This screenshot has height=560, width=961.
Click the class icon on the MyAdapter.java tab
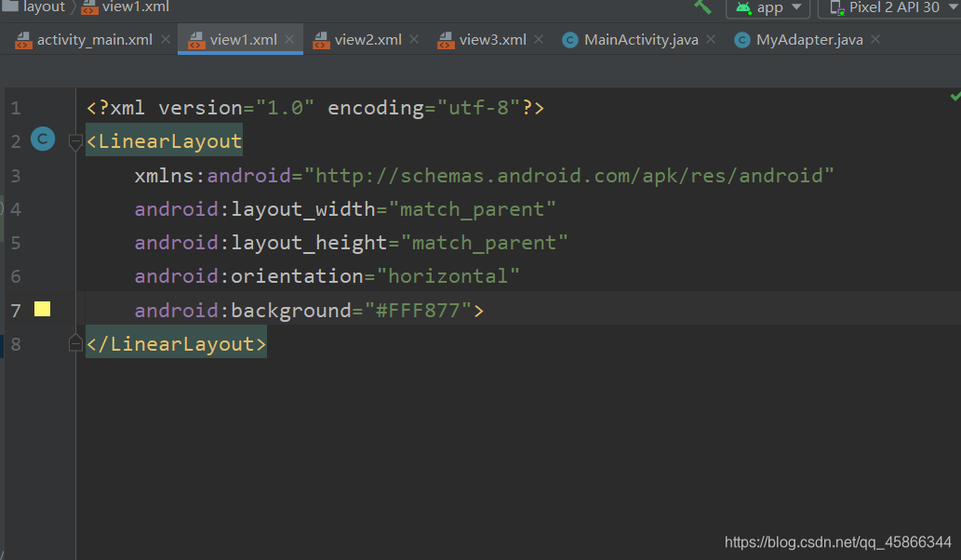pyautogui.click(x=742, y=40)
